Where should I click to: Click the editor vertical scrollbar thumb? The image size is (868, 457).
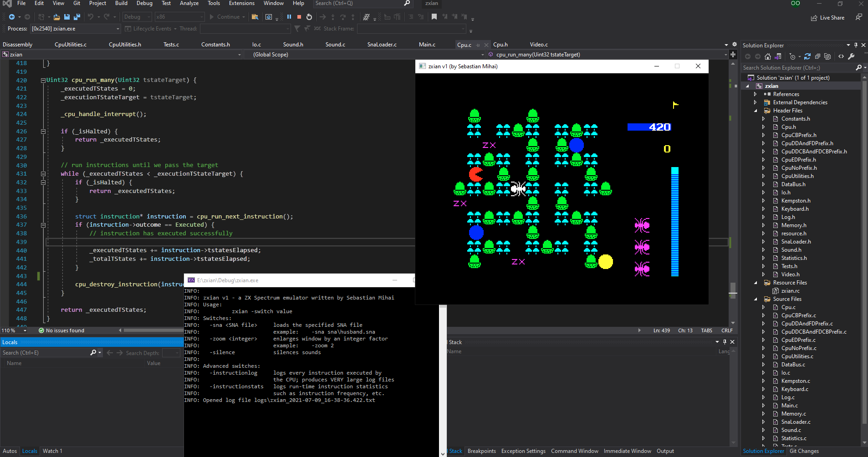pyautogui.click(x=733, y=290)
